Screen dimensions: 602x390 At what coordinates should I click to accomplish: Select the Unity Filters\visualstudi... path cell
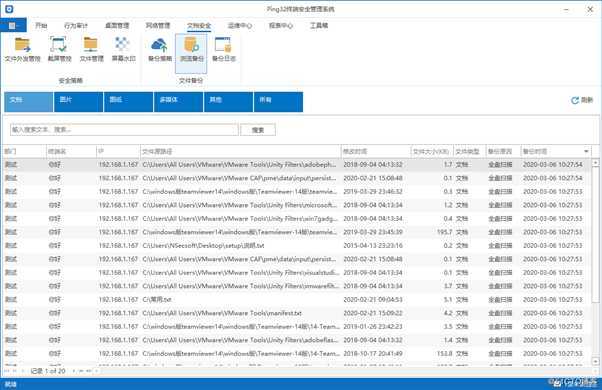coord(241,273)
